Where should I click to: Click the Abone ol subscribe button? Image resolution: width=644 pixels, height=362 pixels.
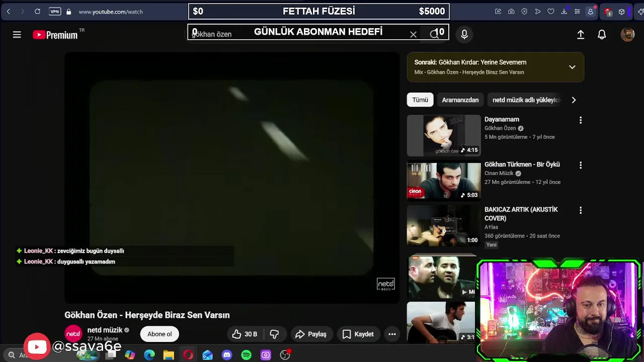[x=159, y=334]
